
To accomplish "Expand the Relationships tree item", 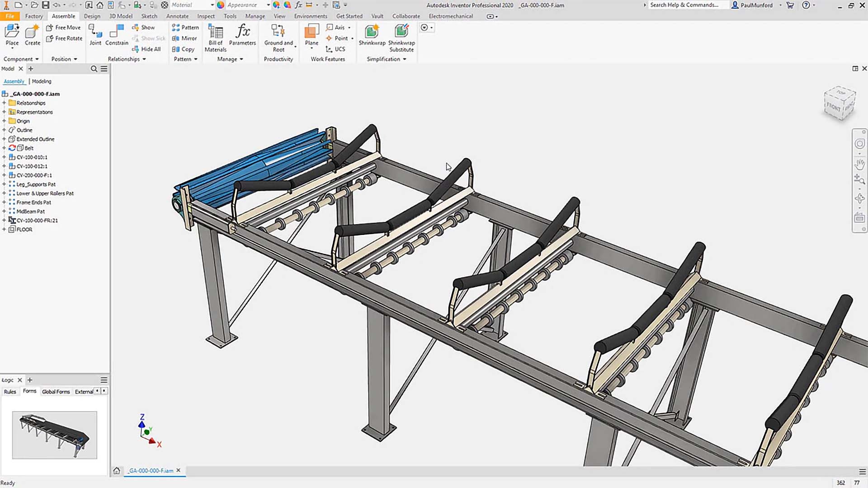I will click(x=5, y=103).
